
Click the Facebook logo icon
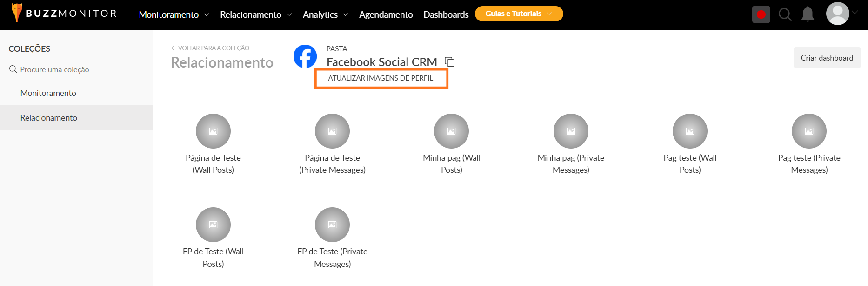pos(305,56)
